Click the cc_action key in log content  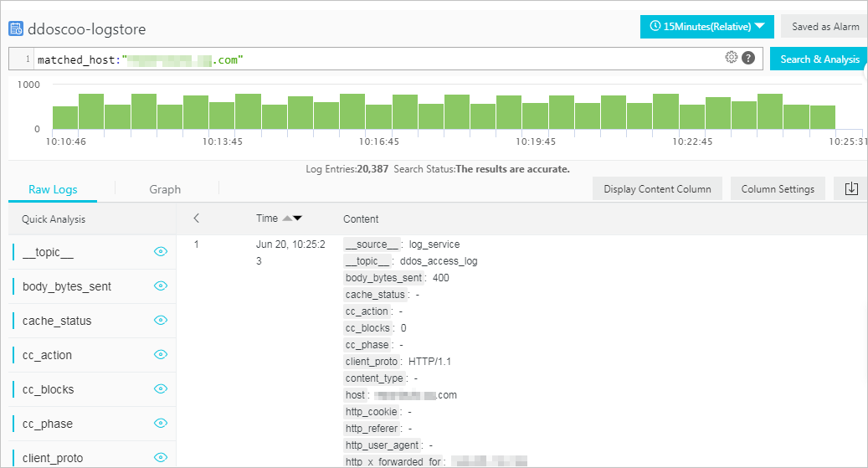click(x=367, y=311)
